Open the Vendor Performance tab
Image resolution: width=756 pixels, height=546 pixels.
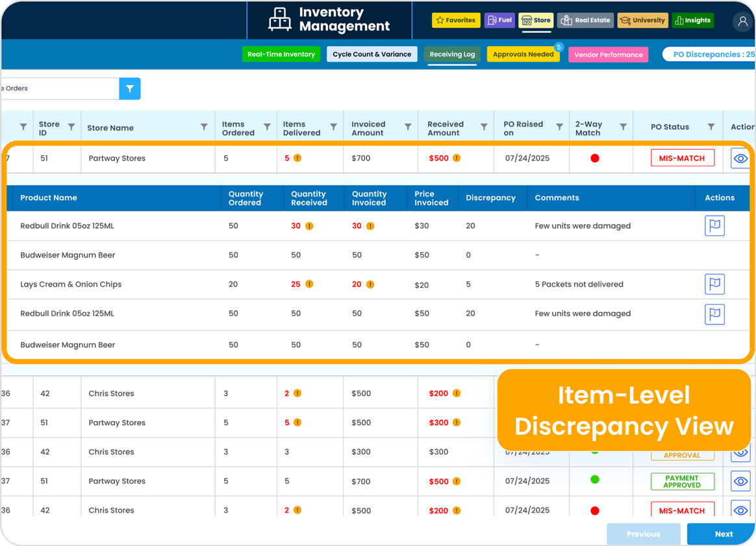(x=608, y=54)
